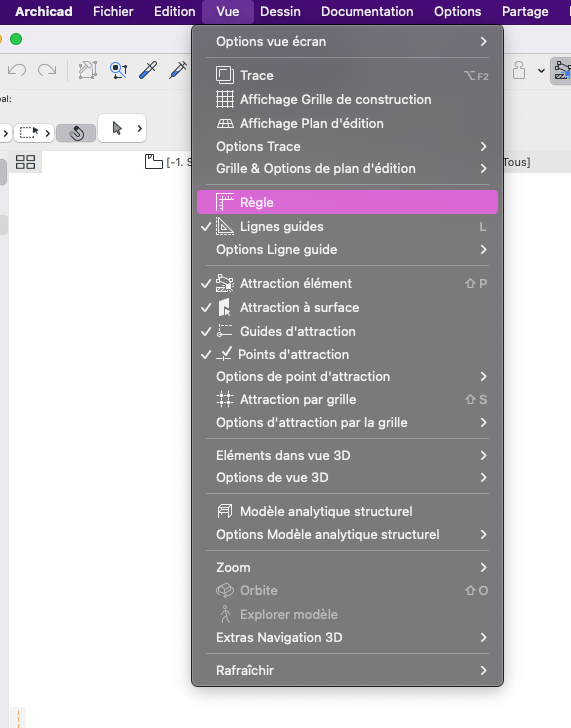Click the Undo arrow in toolbar
The width and height of the screenshot is (571, 728).
click(17, 71)
